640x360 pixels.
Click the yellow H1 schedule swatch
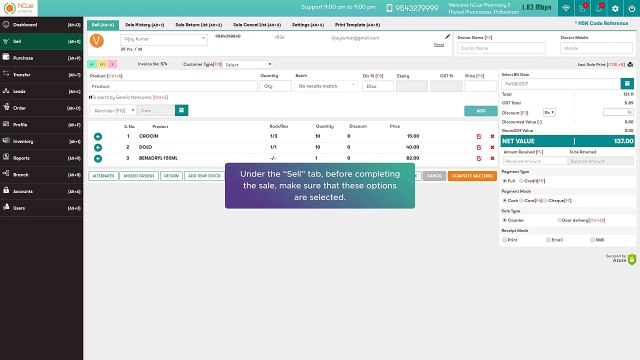[x=102, y=64]
